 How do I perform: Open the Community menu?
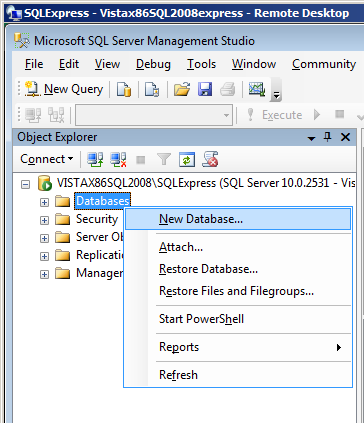[x=324, y=64]
